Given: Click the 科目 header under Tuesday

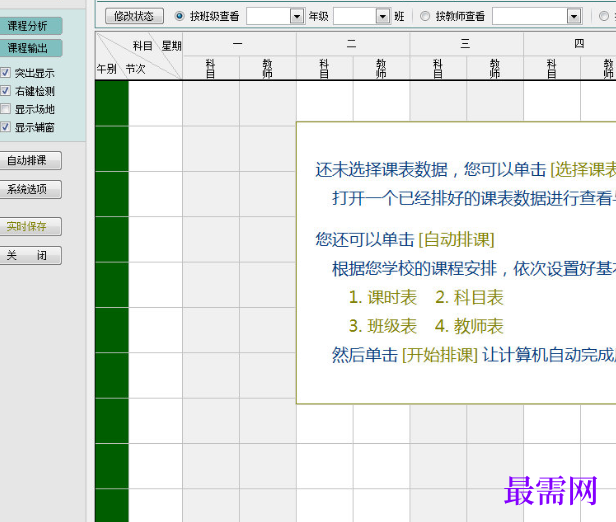Looking at the screenshot, I should tap(324, 68).
